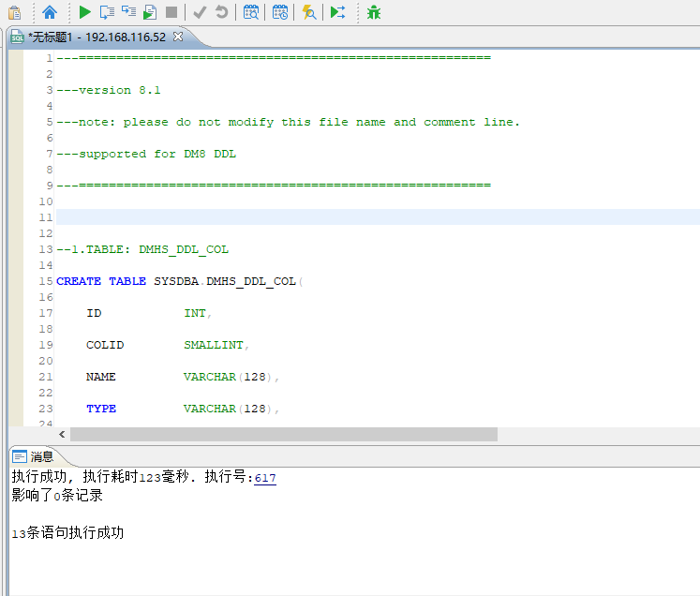
Task: Click the 执行成功 execution time message
Action: coord(143,477)
